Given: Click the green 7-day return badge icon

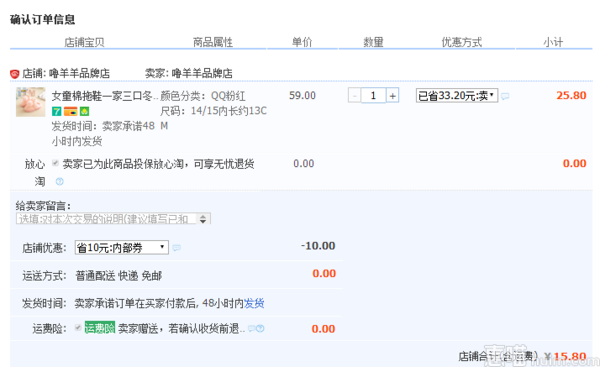Looking at the screenshot, I should [x=57, y=111].
